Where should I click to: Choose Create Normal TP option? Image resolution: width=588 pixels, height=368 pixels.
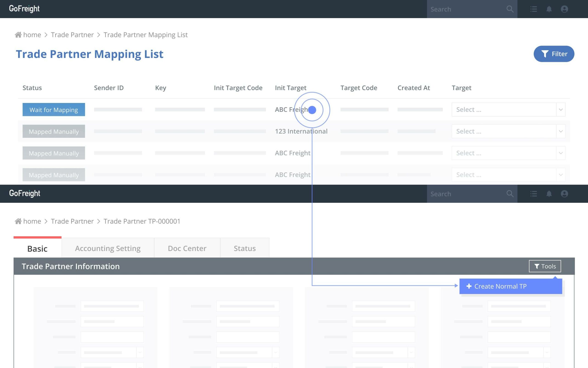[x=510, y=286]
